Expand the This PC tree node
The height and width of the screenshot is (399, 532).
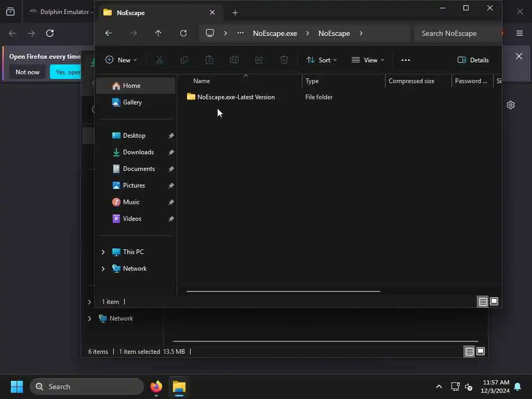(103, 252)
